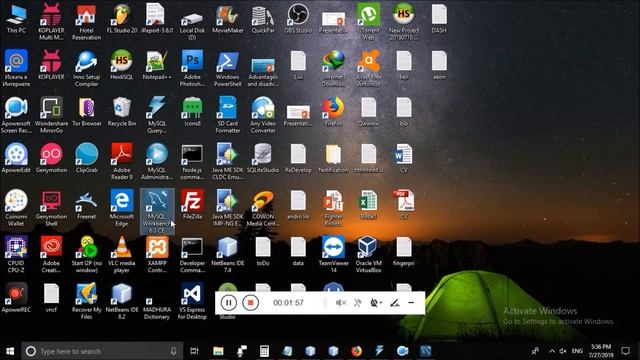Open Microsoft Edge desktop shortcut
Screen dimensions: 640x360
click(x=122, y=208)
